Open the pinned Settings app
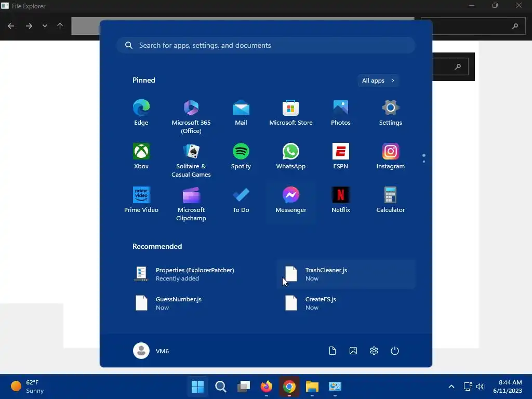 point(391,113)
